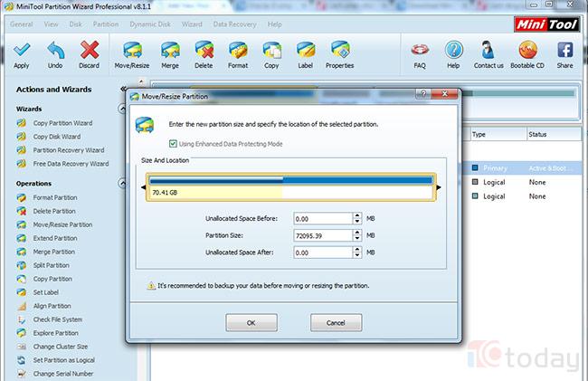The width and height of the screenshot is (588, 381).
Task: Select Align Partition operation
Action: (x=52, y=306)
